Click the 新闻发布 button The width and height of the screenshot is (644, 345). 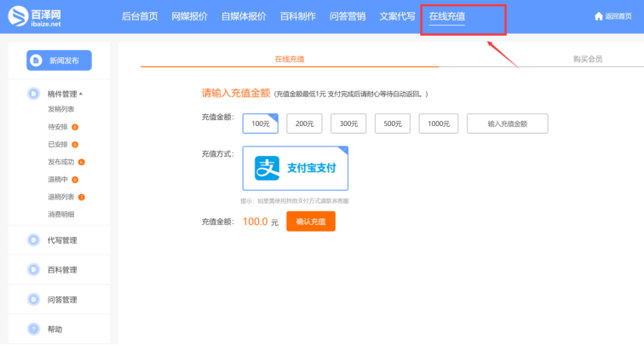[x=59, y=60]
